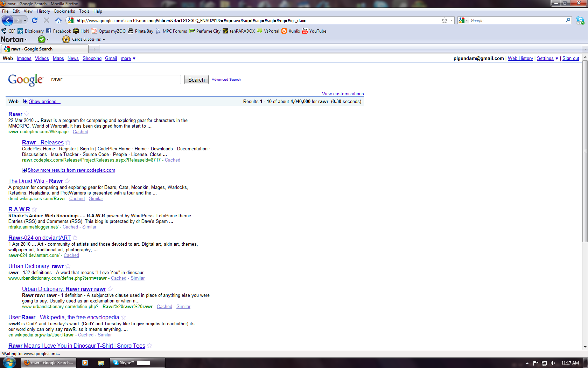Open the File menu

[5, 11]
